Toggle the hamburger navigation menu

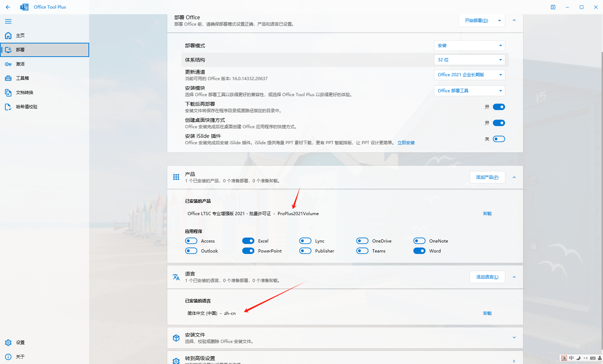tap(8, 21)
